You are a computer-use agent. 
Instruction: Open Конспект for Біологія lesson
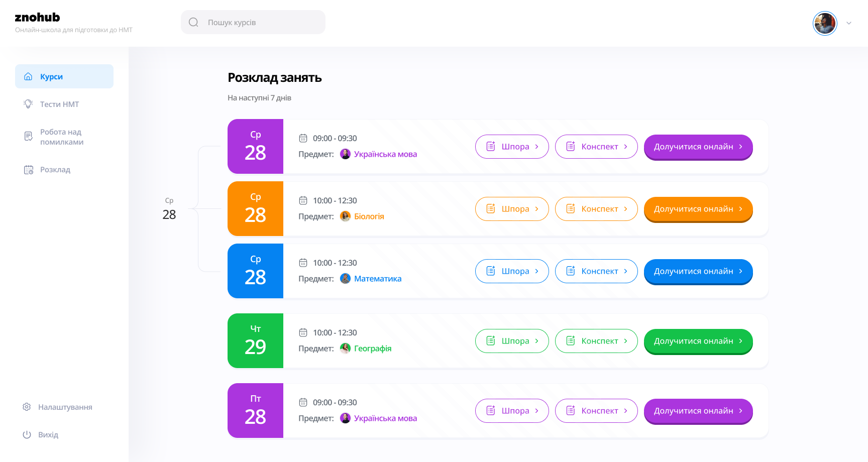point(596,209)
